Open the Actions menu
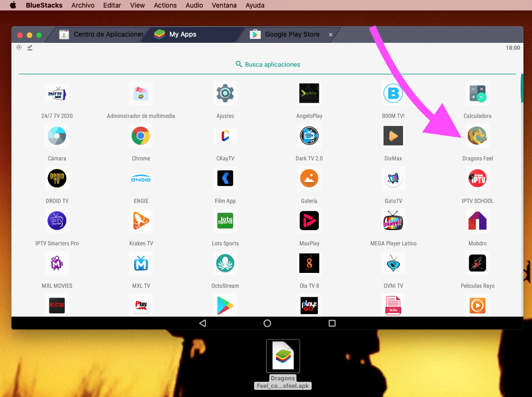The height and width of the screenshot is (397, 532). coord(165,5)
